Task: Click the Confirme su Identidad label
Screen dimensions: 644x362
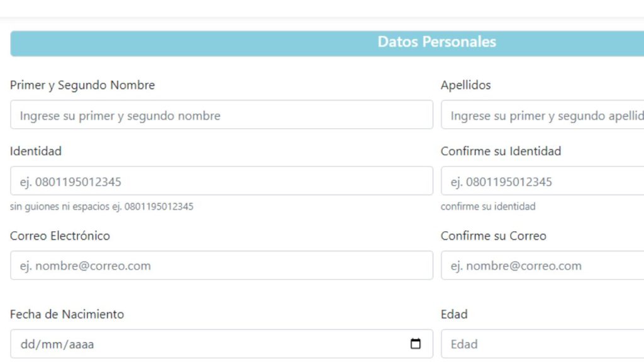Action: (x=501, y=151)
